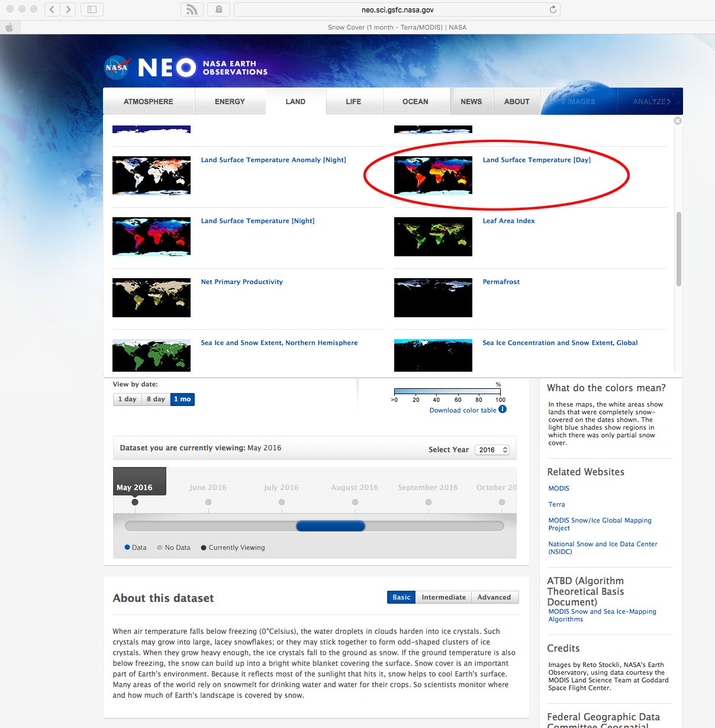
Task: Close the dataset list overlay
Action: pos(678,121)
